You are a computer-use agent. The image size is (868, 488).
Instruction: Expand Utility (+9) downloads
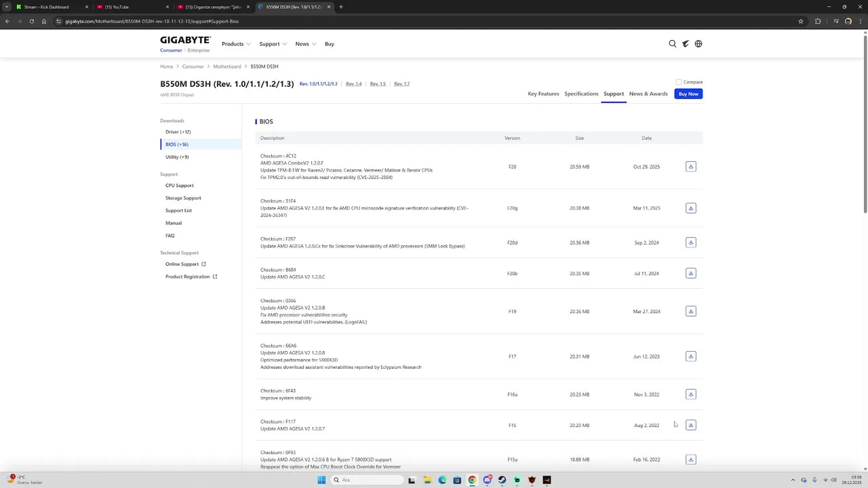[177, 157]
